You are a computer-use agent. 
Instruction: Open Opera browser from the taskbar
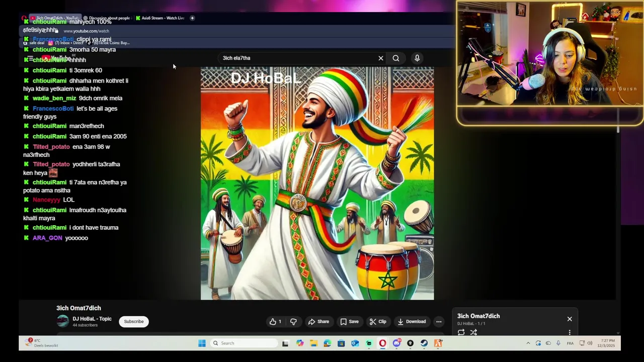[x=383, y=343]
